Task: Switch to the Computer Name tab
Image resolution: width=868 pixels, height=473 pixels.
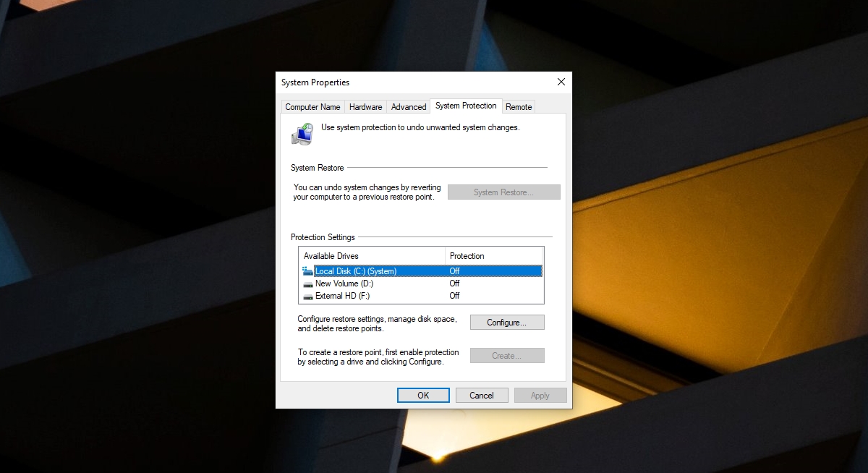Action: [312, 106]
